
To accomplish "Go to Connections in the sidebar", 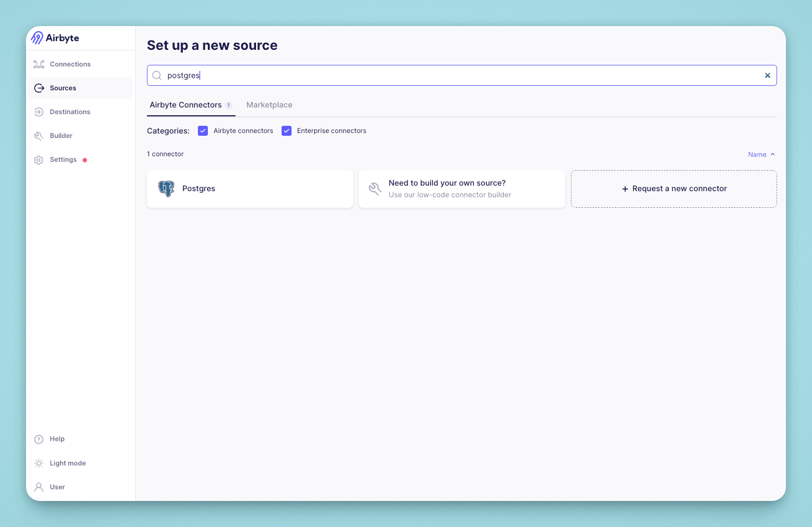I will [x=80, y=64].
